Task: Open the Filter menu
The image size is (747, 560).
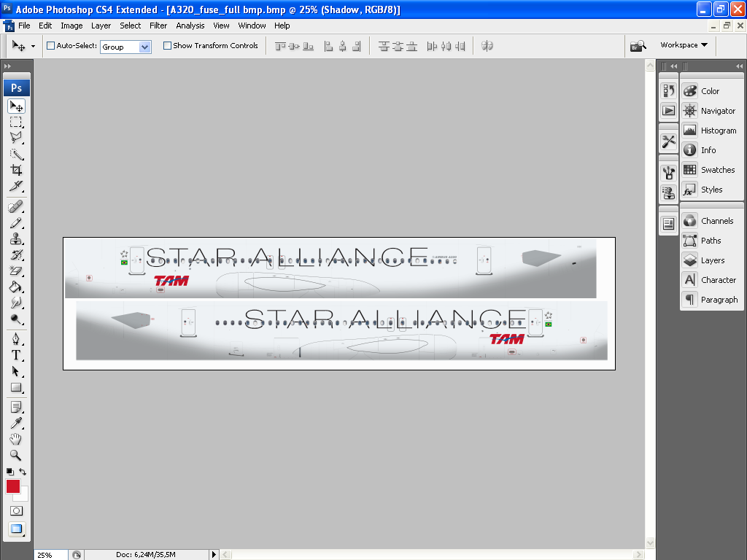Action: pos(158,26)
